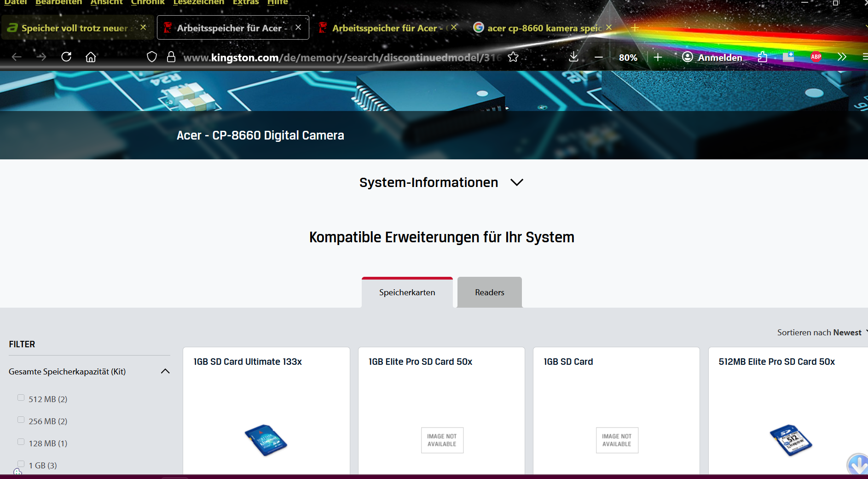Open 1GB Elite Pro SD Card 50x
The width and height of the screenshot is (868, 479).
point(420,362)
